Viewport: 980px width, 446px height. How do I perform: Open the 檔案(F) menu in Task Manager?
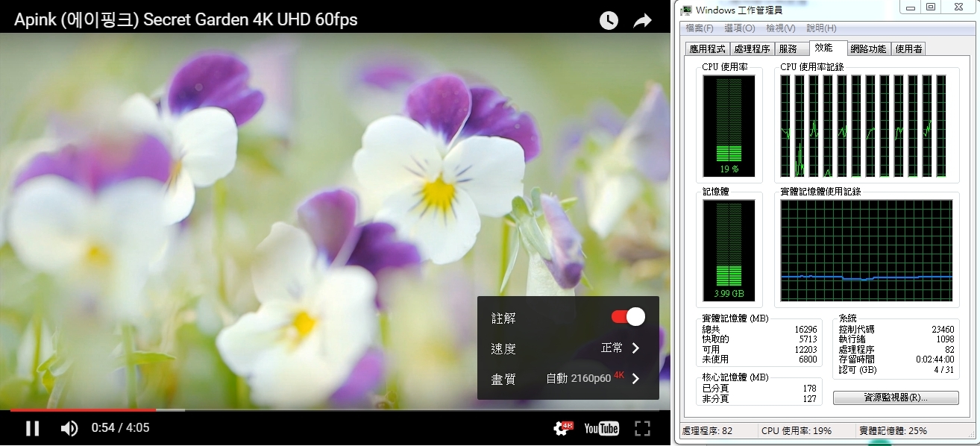pos(700,28)
